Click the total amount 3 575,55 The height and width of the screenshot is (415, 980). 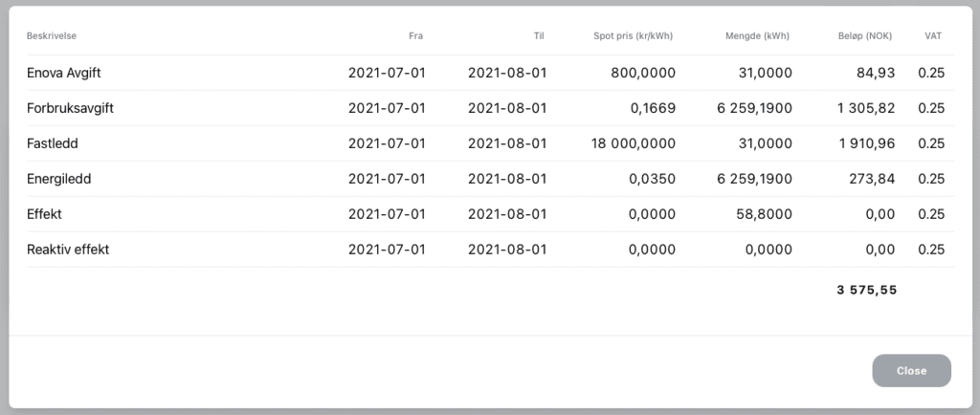[x=867, y=290]
